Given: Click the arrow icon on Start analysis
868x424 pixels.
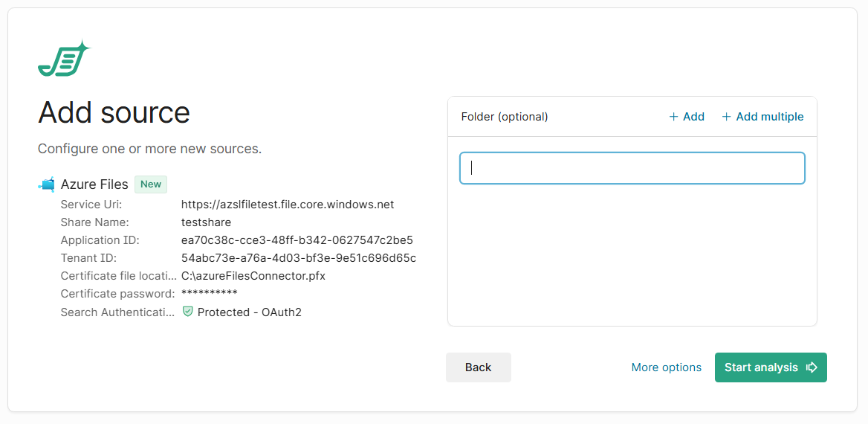Looking at the screenshot, I should point(812,367).
